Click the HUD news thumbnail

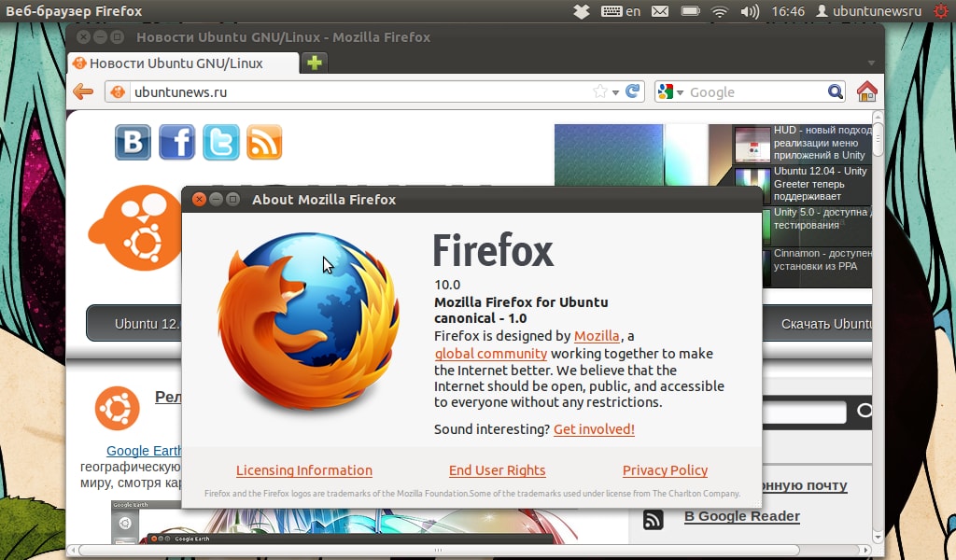752,144
